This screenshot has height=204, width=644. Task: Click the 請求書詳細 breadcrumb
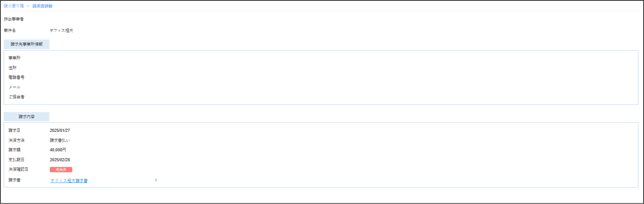42,6
